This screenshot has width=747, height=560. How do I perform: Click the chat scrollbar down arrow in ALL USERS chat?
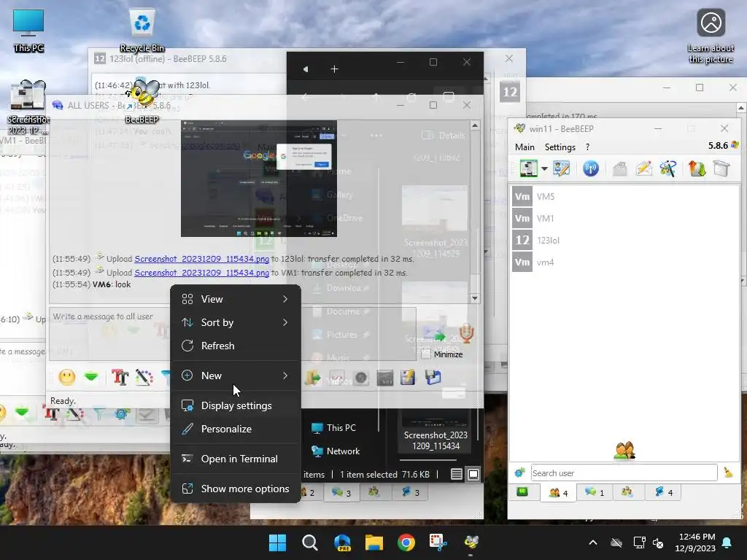click(474, 298)
